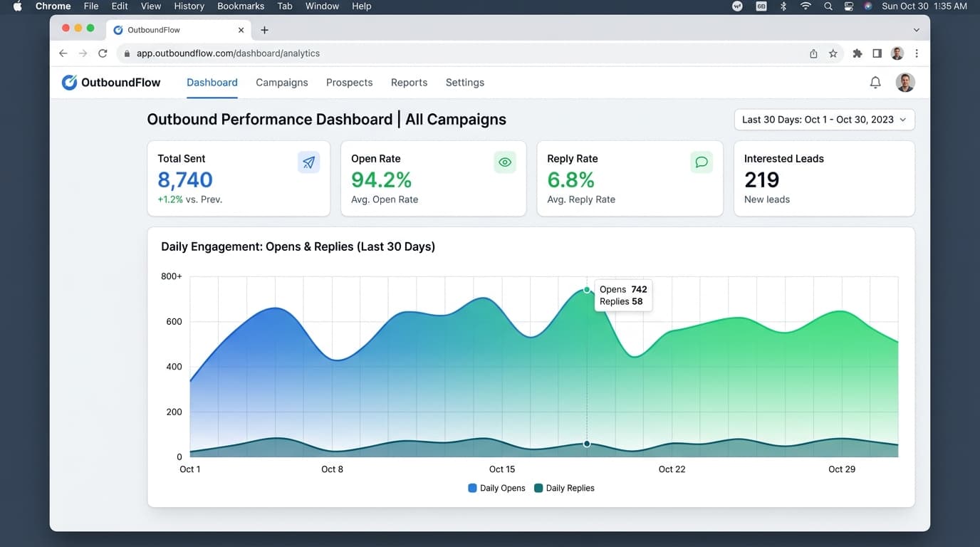Bookmark page with the star icon
The image size is (980, 547).
point(833,53)
